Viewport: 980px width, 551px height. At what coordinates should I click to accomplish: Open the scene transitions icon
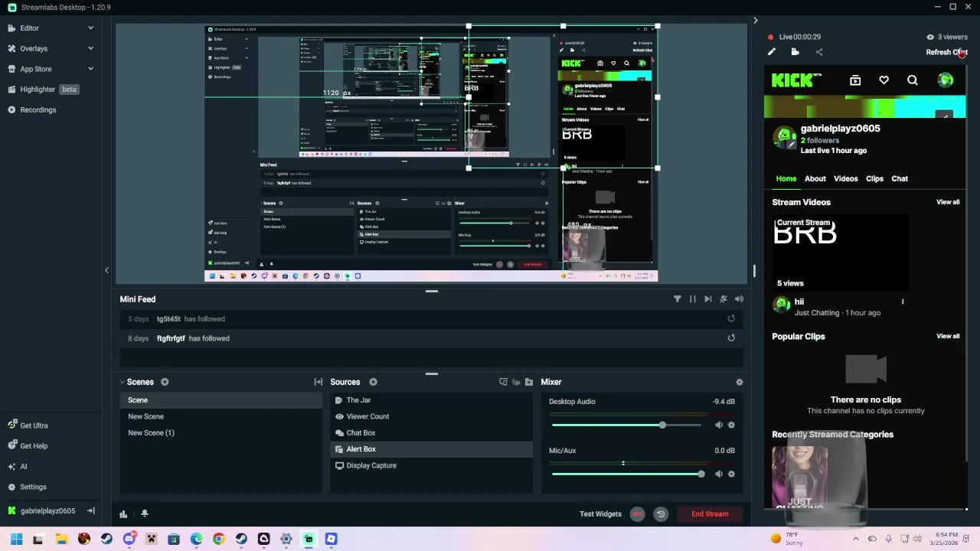click(318, 382)
